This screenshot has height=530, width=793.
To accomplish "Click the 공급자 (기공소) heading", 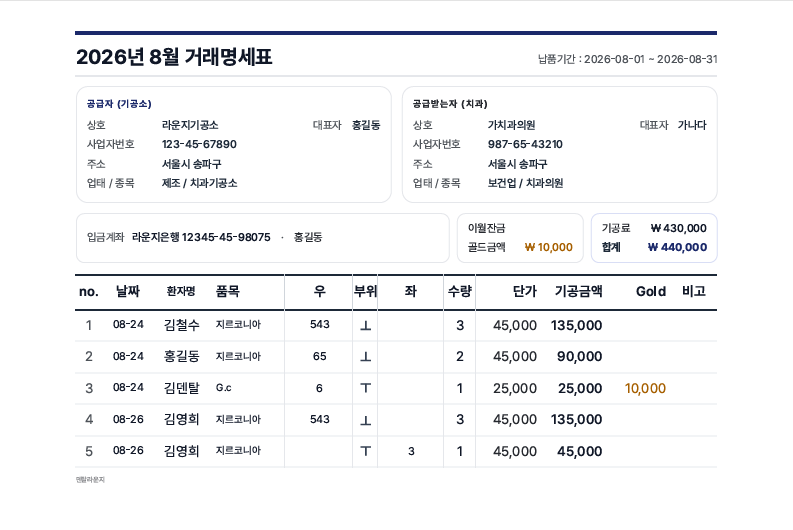I will (x=119, y=104).
